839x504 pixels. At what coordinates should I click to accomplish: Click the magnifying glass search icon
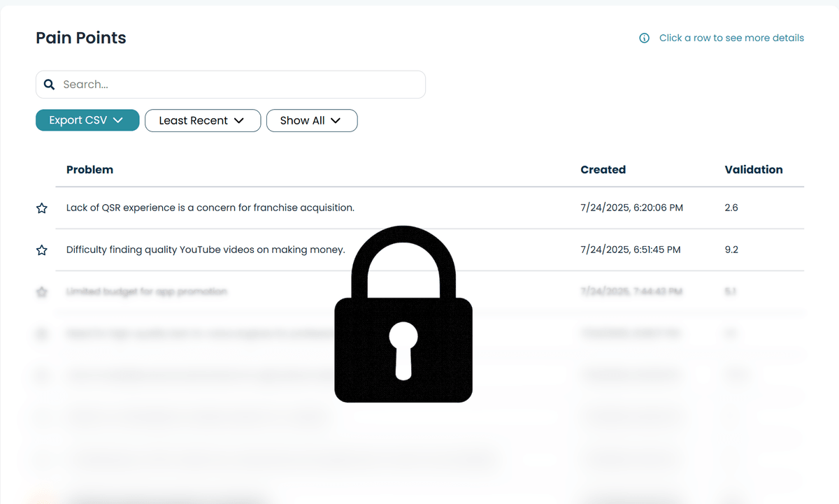(49, 85)
